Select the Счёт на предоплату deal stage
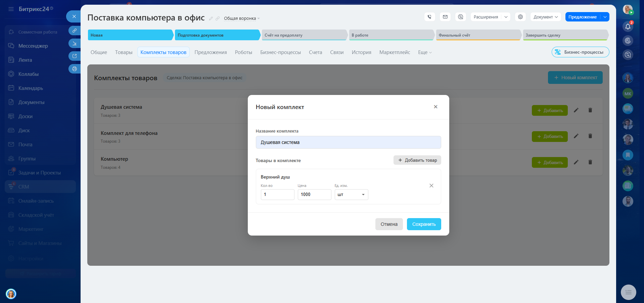 304,35
